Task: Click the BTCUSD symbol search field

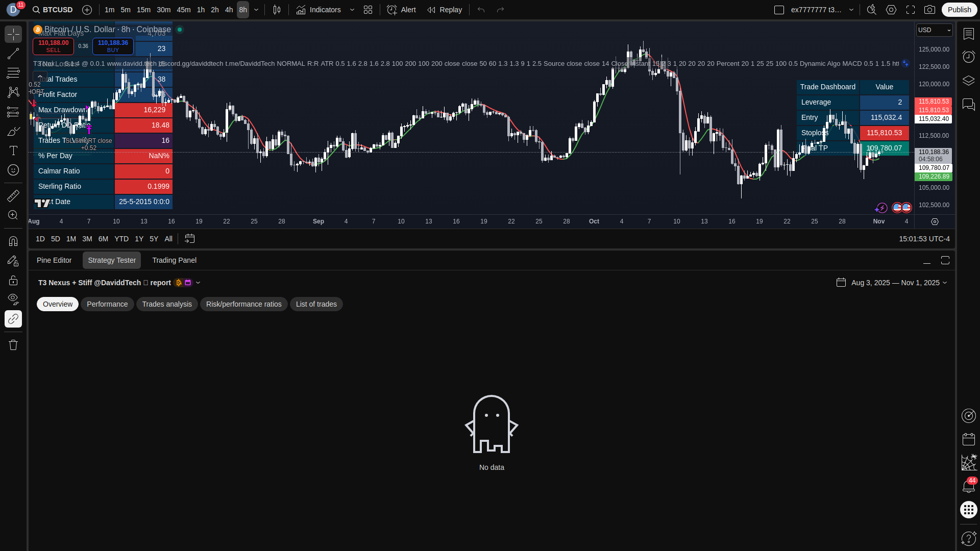Action: click(57, 10)
